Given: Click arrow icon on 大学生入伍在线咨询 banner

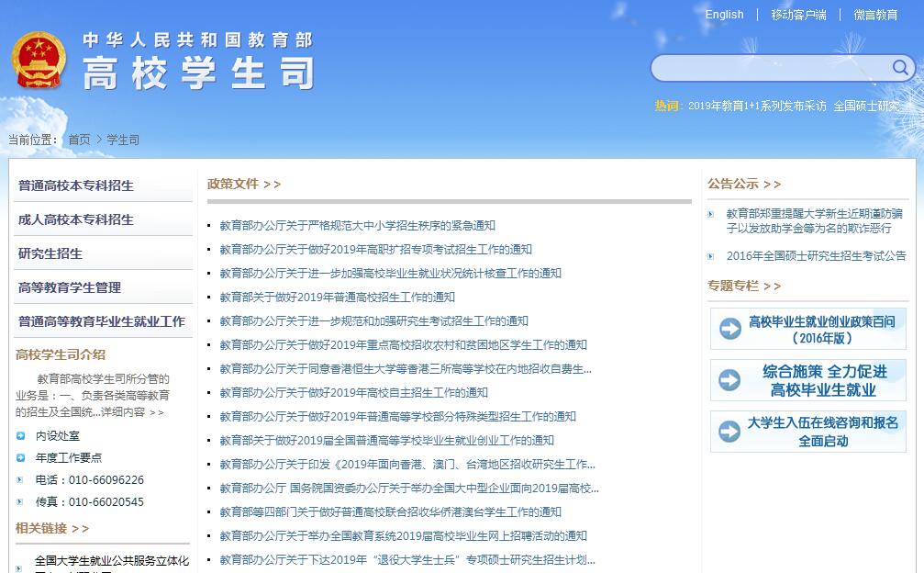Looking at the screenshot, I should (730, 432).
